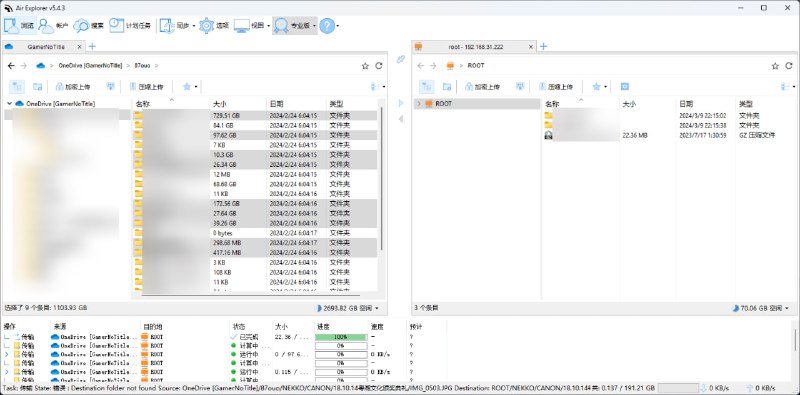Switch to the root - 192.168.31.222 tab
Image resolution: width=800 pixels, height=395 pixels.
pyautogui.click(x=476, y=46)
